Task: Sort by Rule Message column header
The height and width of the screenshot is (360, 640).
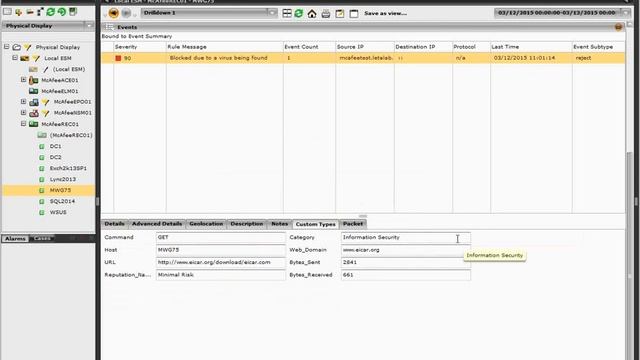Action: click(187, 47)
